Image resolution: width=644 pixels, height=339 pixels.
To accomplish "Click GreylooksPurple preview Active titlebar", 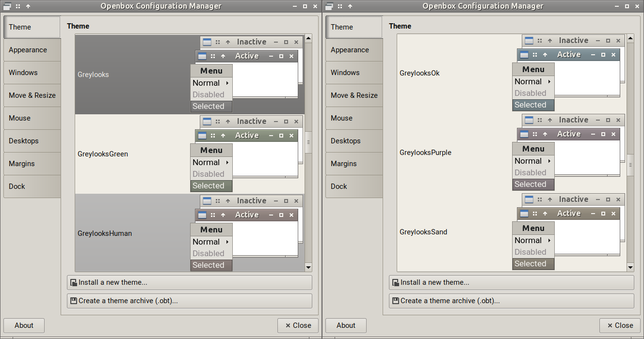I will [568, 134].
